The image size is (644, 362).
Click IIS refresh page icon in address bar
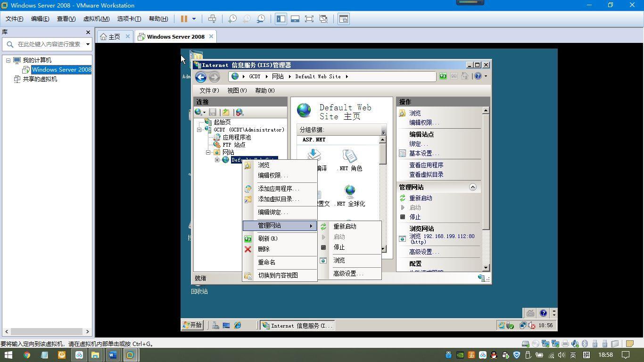443,76
